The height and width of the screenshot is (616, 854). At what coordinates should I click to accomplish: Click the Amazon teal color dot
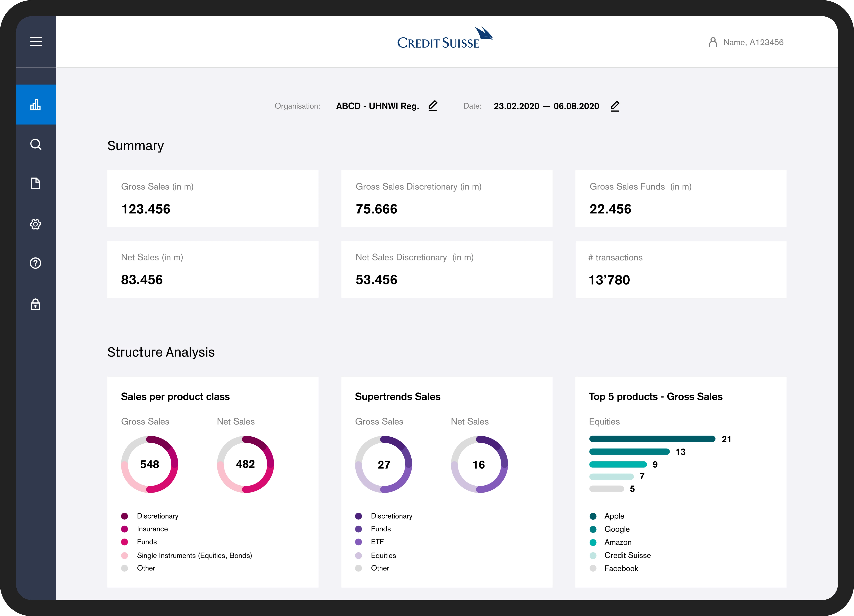593,542
